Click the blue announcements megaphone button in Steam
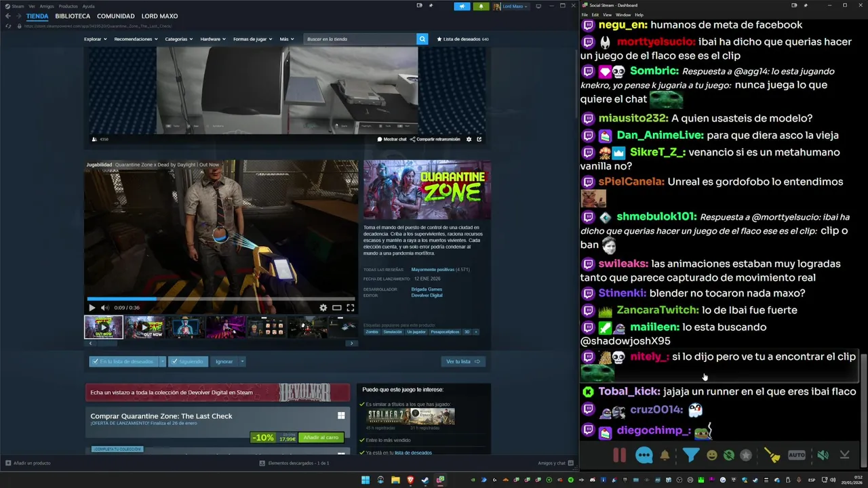 (x=462, y=6)
